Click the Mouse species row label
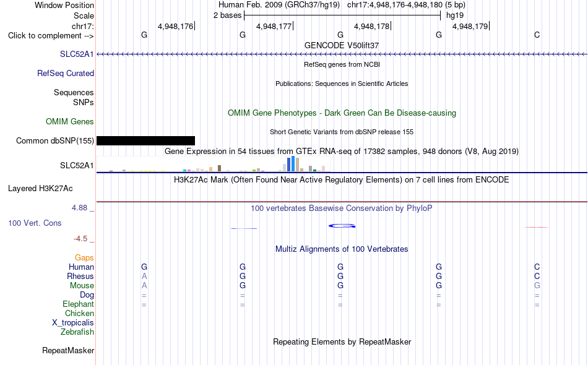Viewport: 588px width, 365px height. 82,286
